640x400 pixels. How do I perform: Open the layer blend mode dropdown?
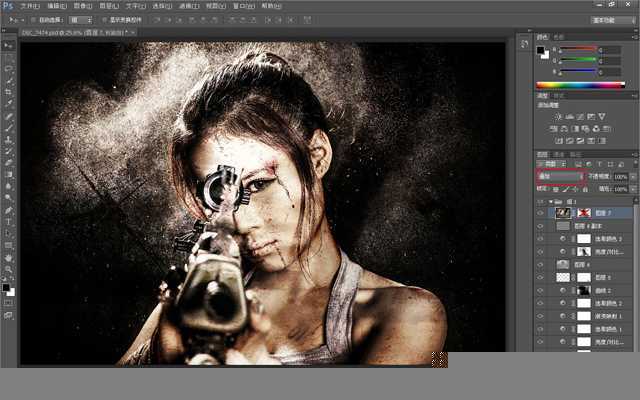[x=560, y=176]
